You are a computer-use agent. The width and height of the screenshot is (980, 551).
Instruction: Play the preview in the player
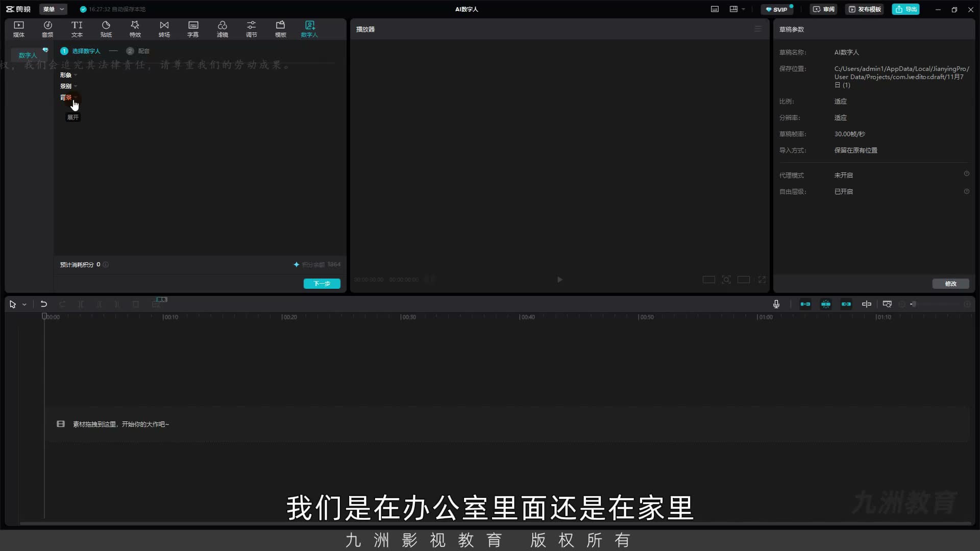pos(560,280)
